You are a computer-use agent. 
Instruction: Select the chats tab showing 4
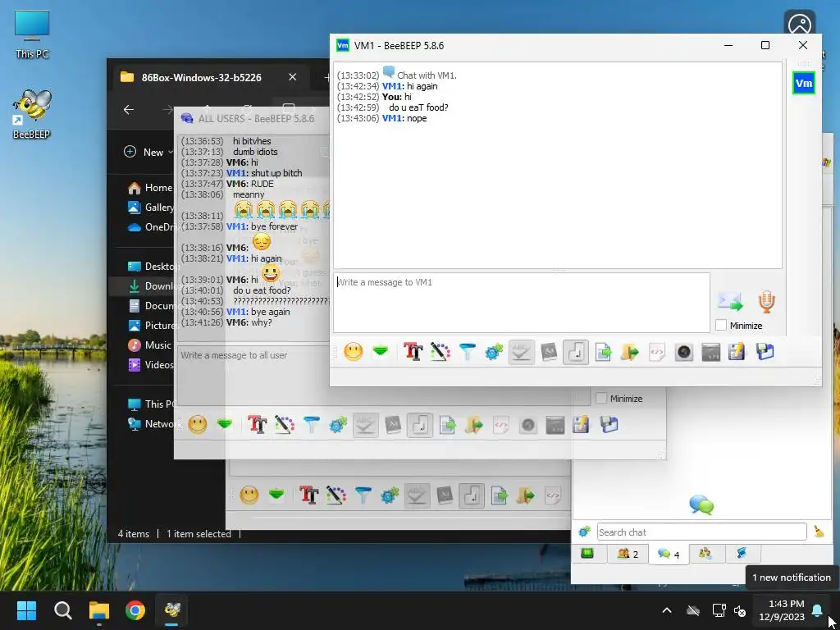(668, 554)
